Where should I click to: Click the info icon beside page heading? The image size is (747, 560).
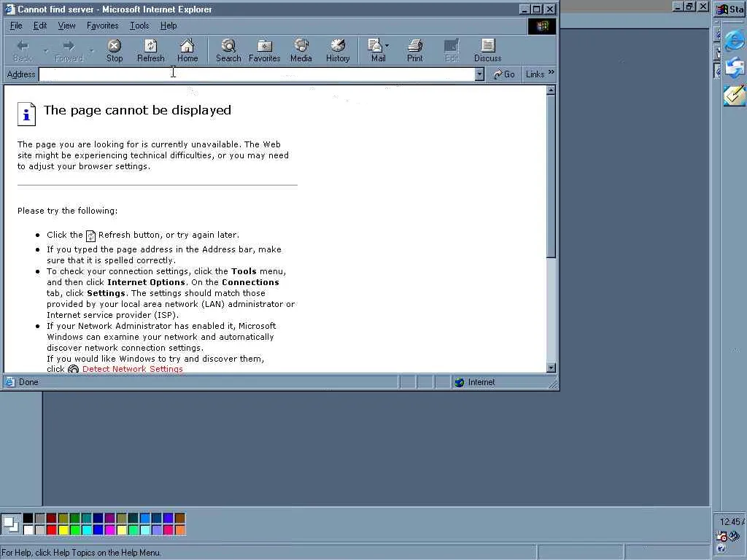27,114
